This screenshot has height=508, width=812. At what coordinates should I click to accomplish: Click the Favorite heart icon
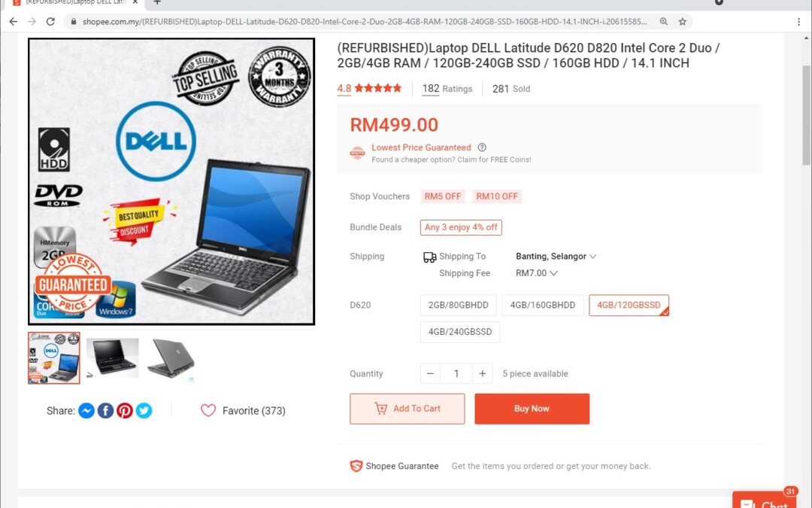(208, 411)
